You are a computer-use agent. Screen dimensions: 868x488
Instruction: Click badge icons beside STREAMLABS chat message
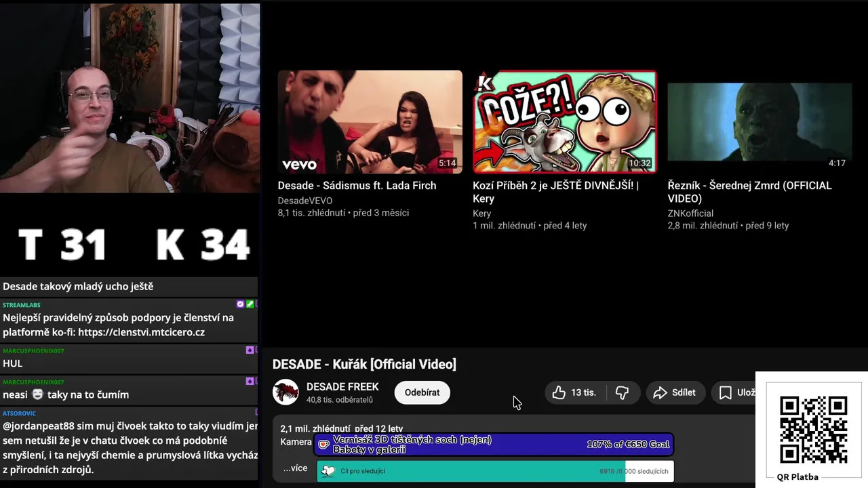pos(247,304)
